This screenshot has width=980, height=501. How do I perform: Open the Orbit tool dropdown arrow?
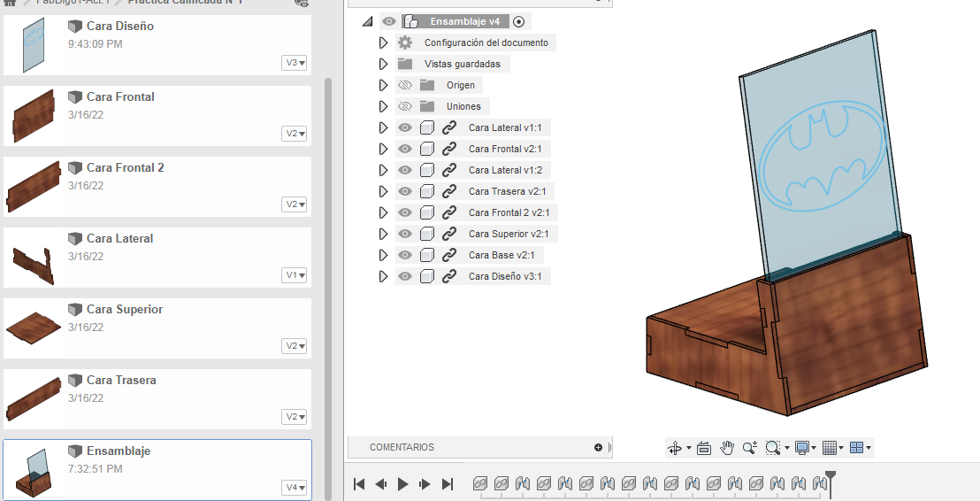point(689,448)
